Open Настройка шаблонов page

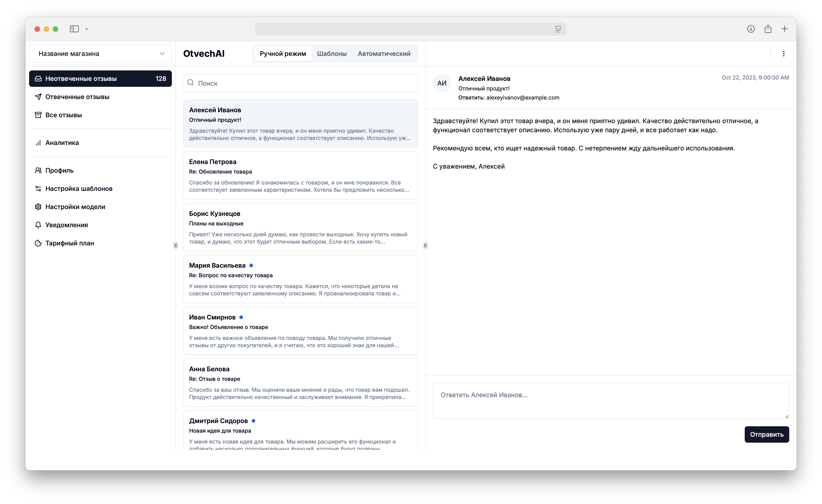(x=100, y=188)
